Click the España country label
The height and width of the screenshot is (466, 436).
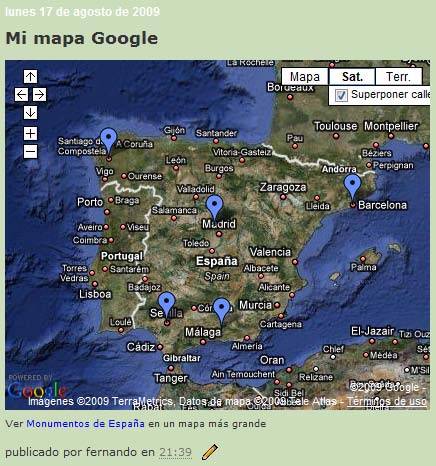coord(217,261)
